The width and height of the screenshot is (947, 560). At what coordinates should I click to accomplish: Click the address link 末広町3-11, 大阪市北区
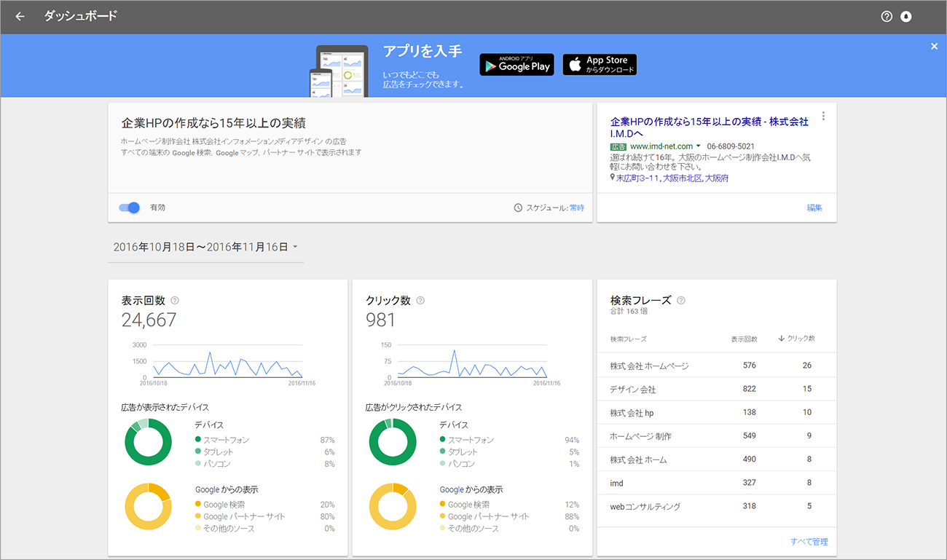click(672, 178)
